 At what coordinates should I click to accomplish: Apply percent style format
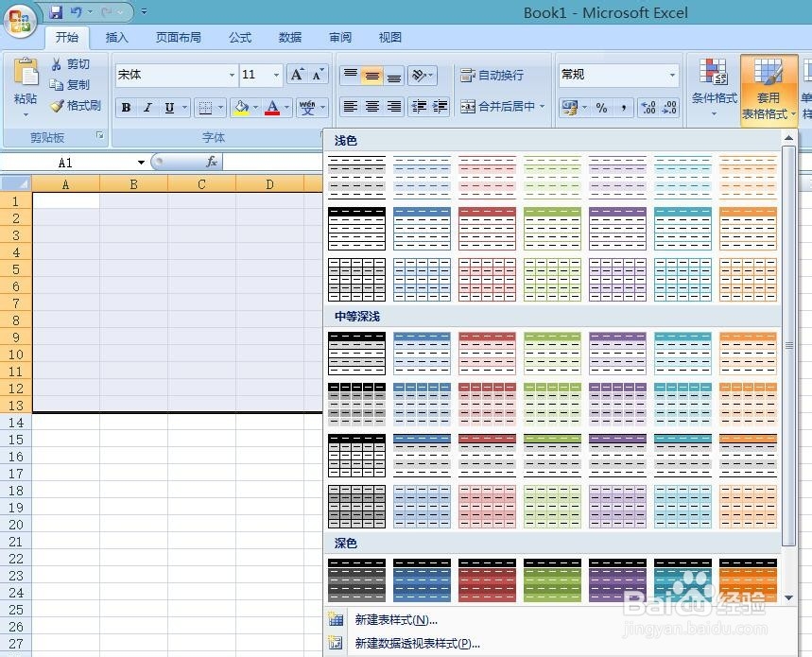pyautogui.click(x=601, y=108)
